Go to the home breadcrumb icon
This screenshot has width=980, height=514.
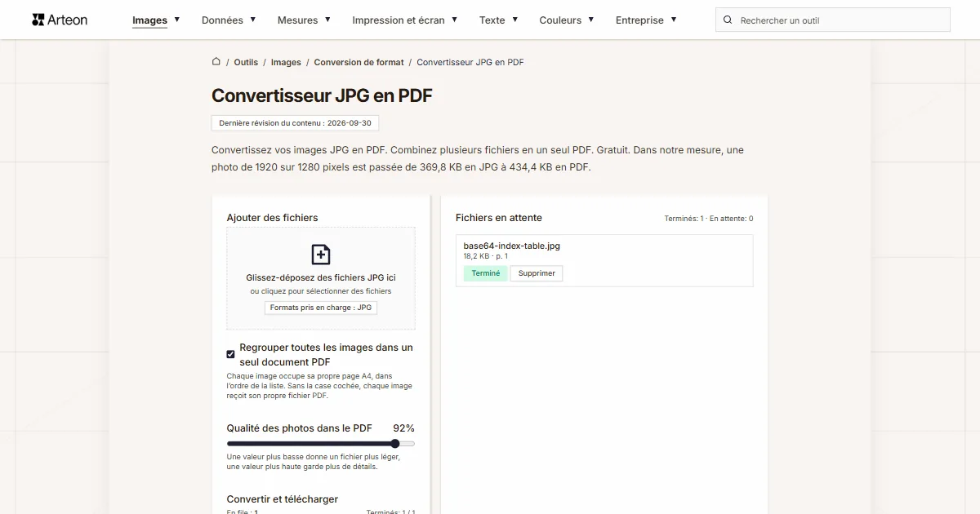pyautogui.click(x=216, y=62)
